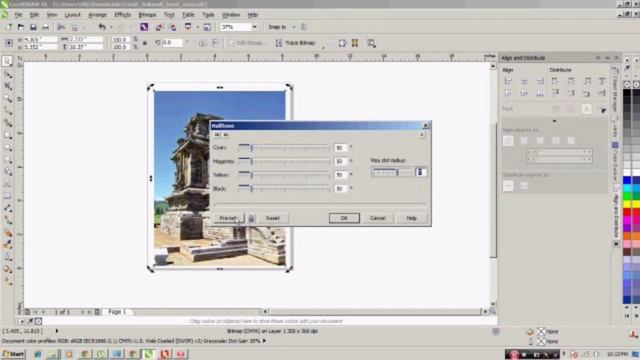Image resolution: width=640 pixels, height=360 pixels.
Task: Expand the arrow at right of Halftone dialog toolbar
Action: (x=422, y=135)
